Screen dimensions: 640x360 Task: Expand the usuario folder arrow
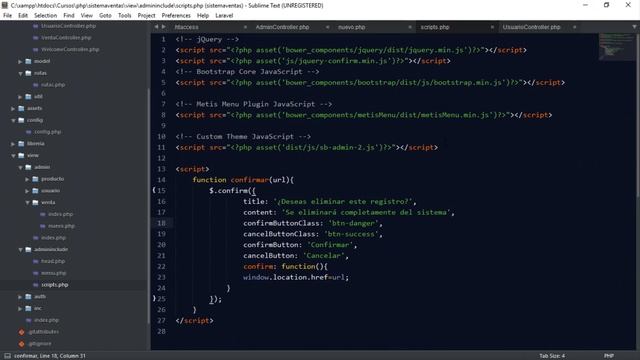pos(27,191)
